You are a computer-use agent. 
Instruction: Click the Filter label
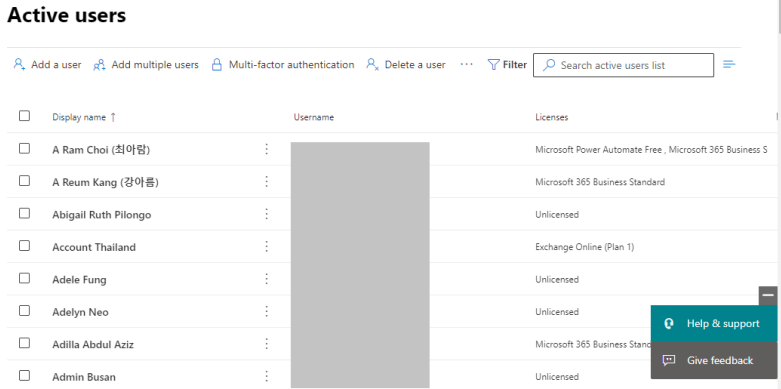tap(515, 65)
